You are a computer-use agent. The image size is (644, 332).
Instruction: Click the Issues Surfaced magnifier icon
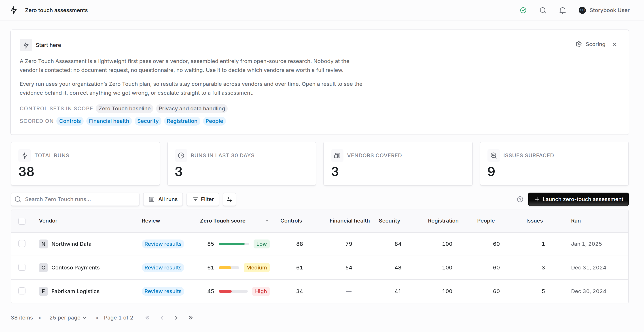click(494, 155)
